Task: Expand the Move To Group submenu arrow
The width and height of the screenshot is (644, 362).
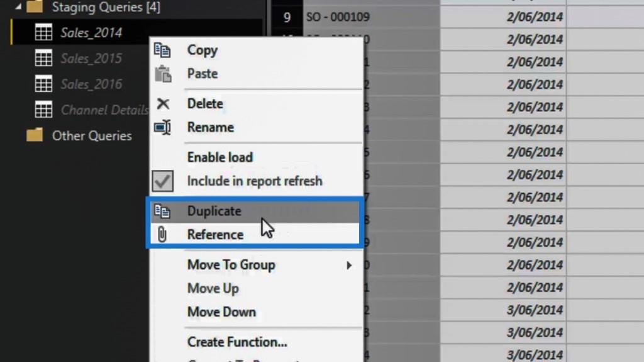Action: (349, 265)
